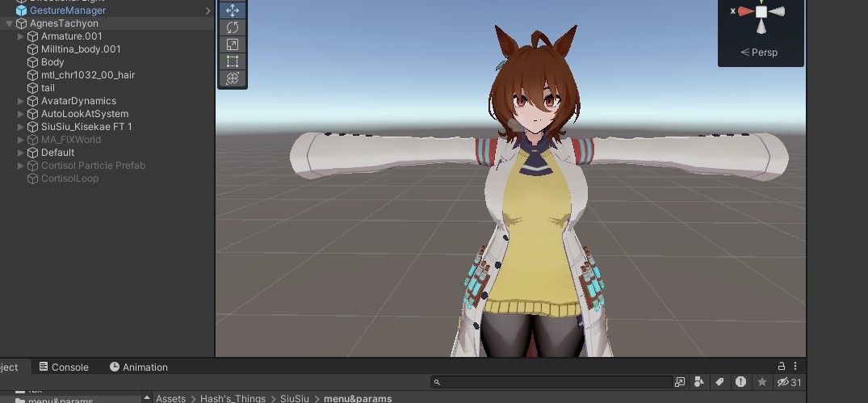Select the Rotate tool in scene toolbar
Screen dimensions: 868x403
tap(233, 27)
